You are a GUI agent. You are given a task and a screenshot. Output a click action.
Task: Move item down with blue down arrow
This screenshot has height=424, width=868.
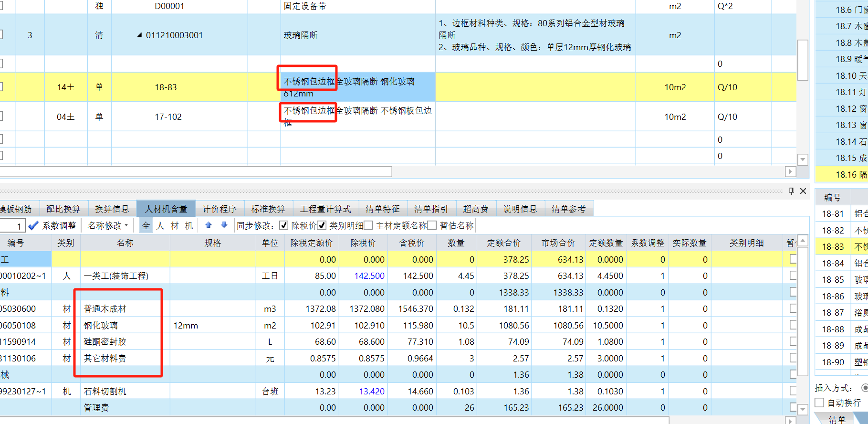point(224,225)
